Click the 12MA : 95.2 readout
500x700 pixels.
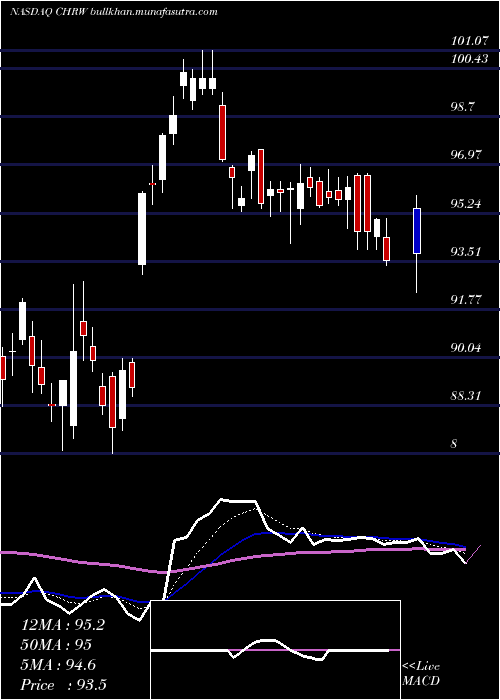63,625
